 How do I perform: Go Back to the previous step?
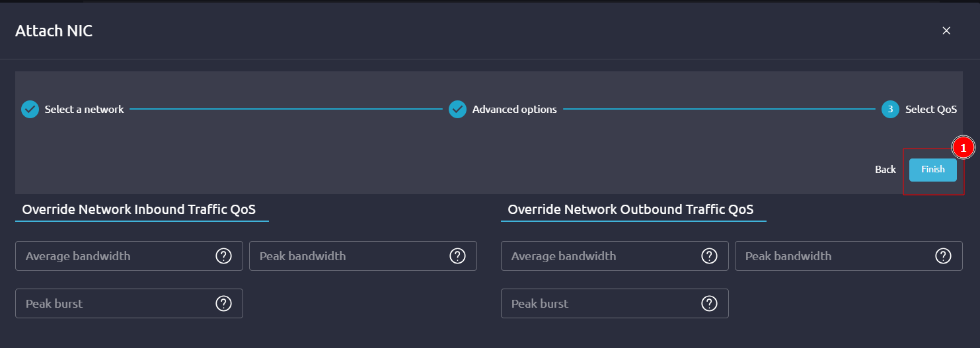tap(885, 170)
